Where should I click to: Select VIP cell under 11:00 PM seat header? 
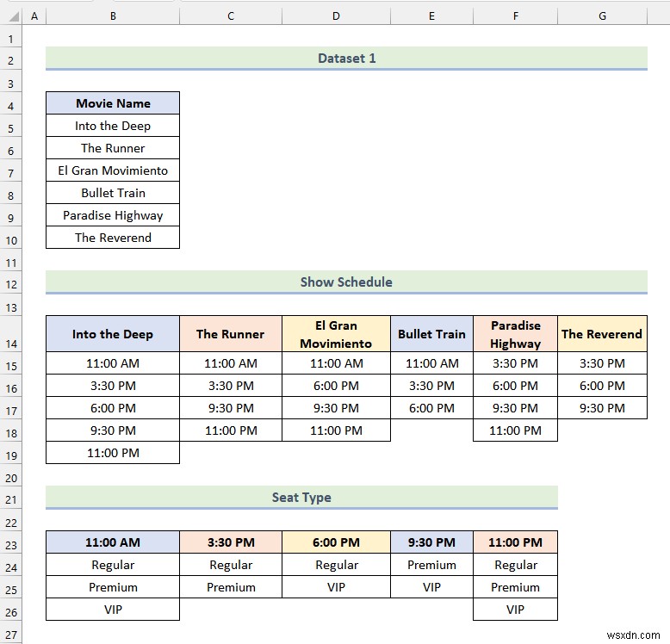click(515, 610)
